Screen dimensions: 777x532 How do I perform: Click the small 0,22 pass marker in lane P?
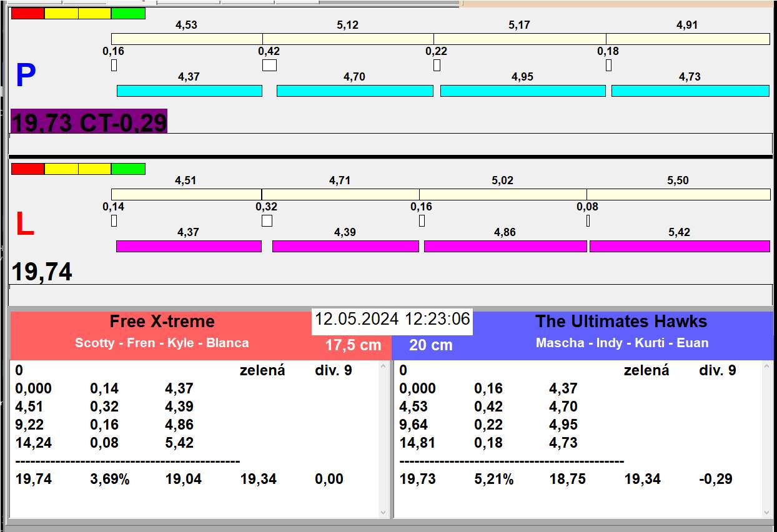(437, 66)
